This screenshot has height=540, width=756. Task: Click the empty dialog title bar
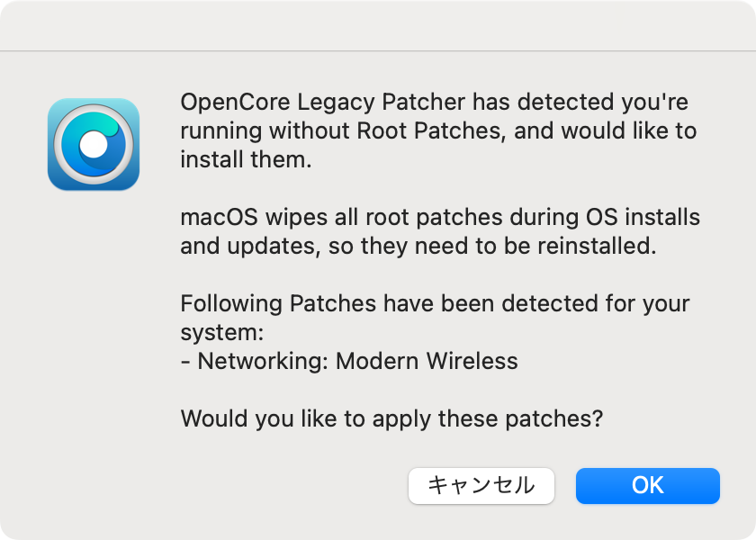tap(378, 25)
